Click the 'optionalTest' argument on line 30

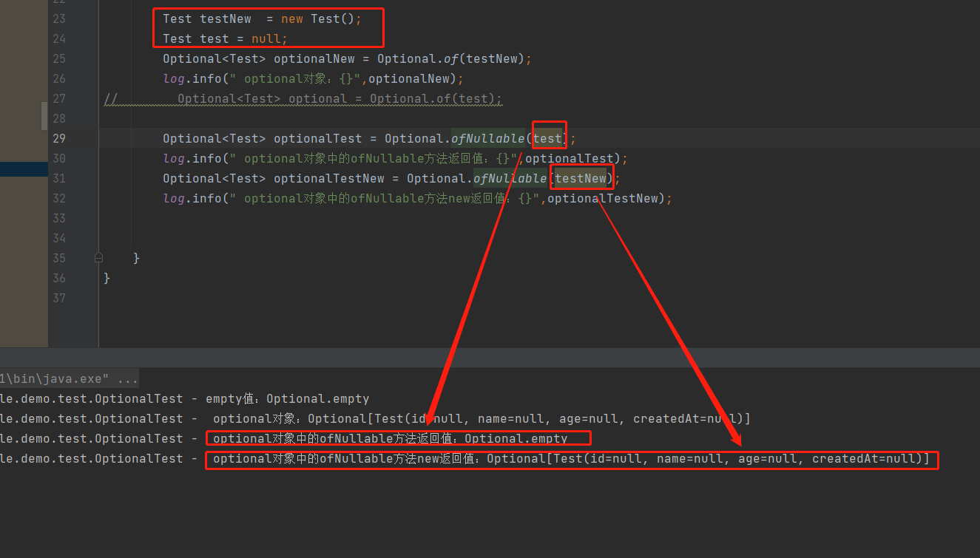(x=570, y=158)
